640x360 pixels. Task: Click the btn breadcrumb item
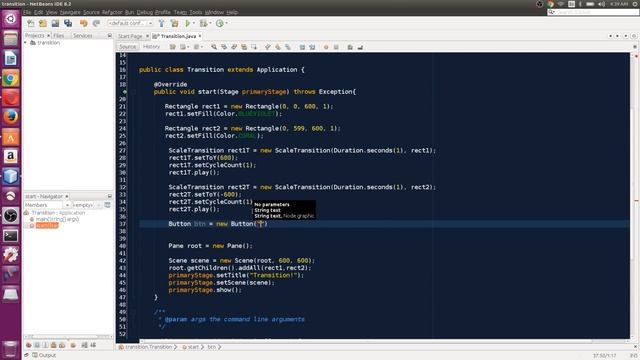(x=211, y=347)
